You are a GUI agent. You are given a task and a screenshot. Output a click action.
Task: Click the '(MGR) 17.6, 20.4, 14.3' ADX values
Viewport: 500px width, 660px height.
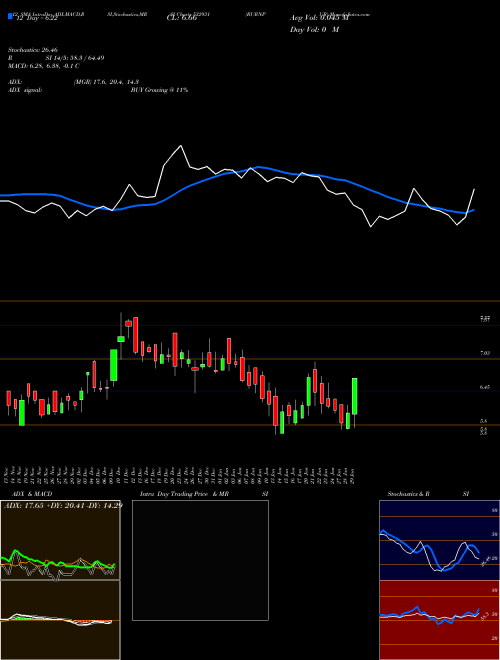click(x=106, y=82)
